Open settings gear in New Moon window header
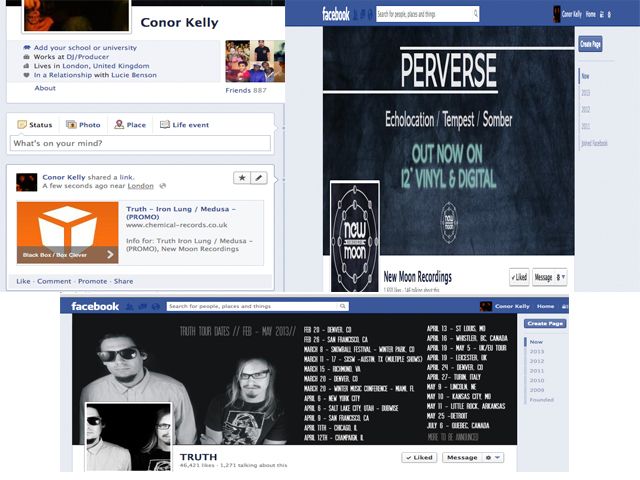The height and width of the screenshot is (480, 640). point(609,14)
